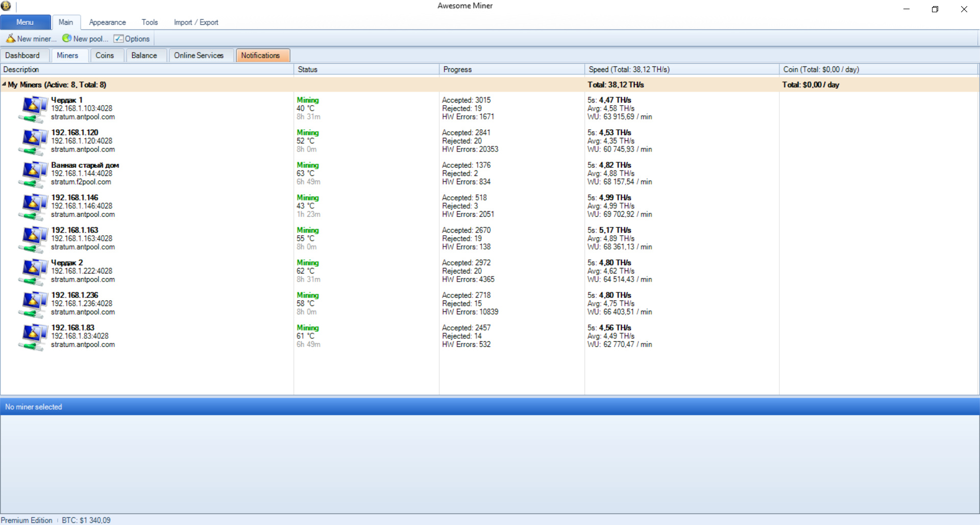Open the Notifications tab
The height and width of the screenshot is (525, 980).
pyautogui.click(x=260, y=56)
